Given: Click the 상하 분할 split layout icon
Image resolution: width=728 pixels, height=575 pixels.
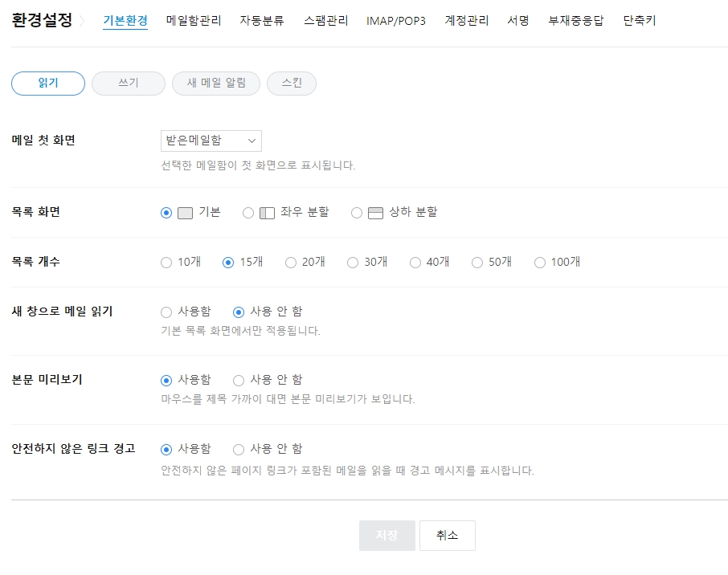Looking at the screenshot, I should point(375,213).
